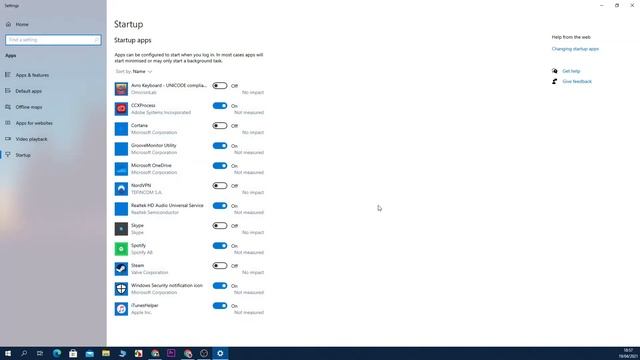Click the Get help link
Image resolution: width=640 pixels, height=360 pixels.
coord(571,71)
